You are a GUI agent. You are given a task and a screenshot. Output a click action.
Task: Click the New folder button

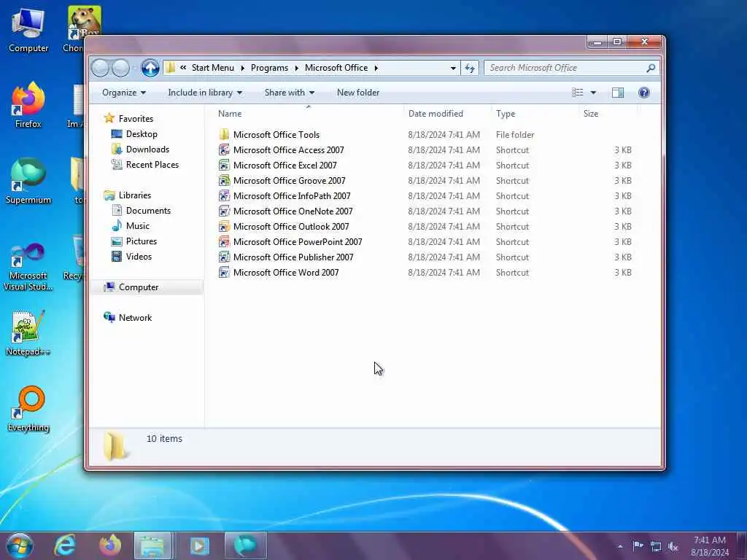(358, 93)
